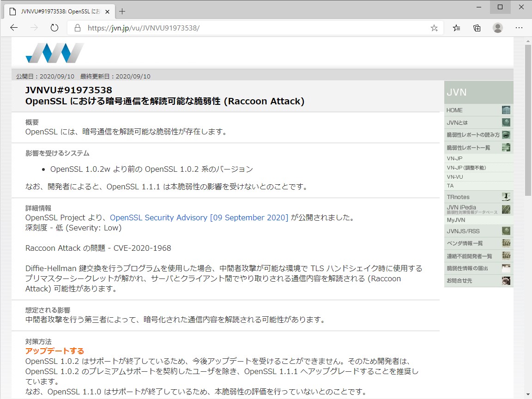This screenshot has width=532, height=399.
Task: Reload the page with the refresh icon
Action: [x=54, y=28]
